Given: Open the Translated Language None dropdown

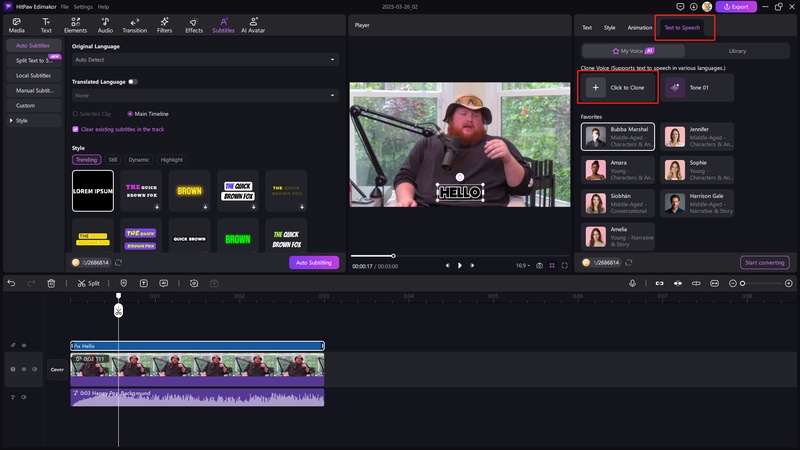Looking at the screenshot, I should point(205,95).
